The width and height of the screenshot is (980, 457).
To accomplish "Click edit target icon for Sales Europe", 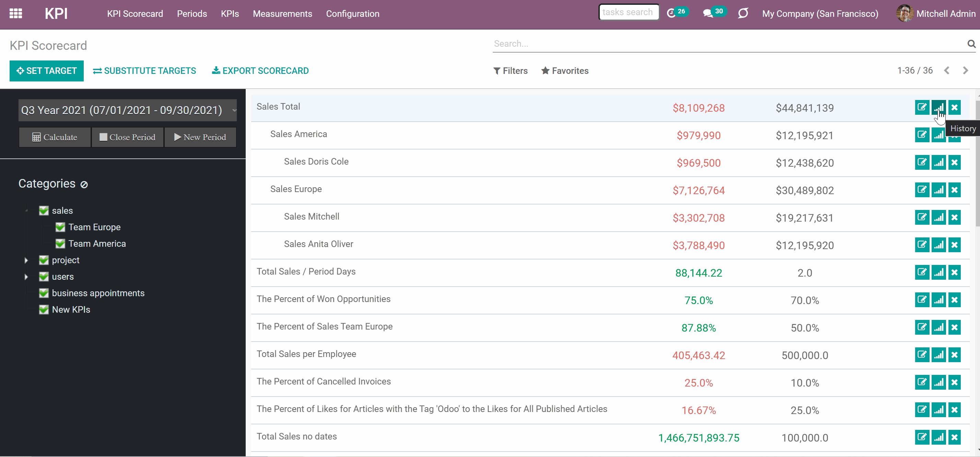I will point(922,190).
